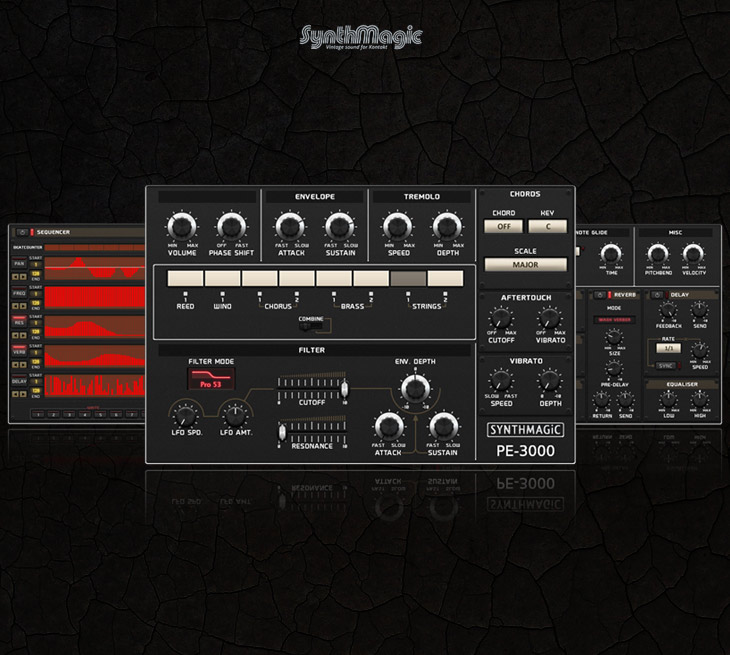This screenshot has height=655, width=730.
Task: Click the PAN lane Start value field
Action: 36,264
